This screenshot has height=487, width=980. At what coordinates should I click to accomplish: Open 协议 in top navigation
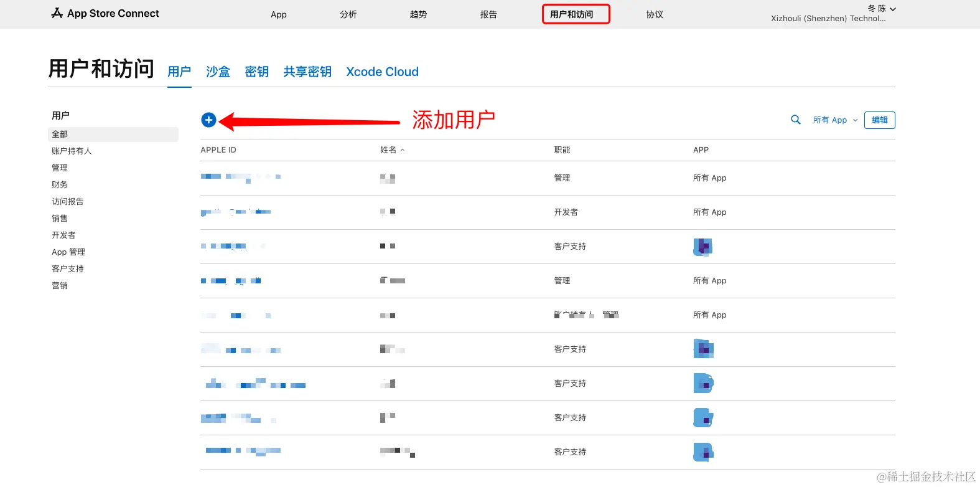[x=655, y=14]
